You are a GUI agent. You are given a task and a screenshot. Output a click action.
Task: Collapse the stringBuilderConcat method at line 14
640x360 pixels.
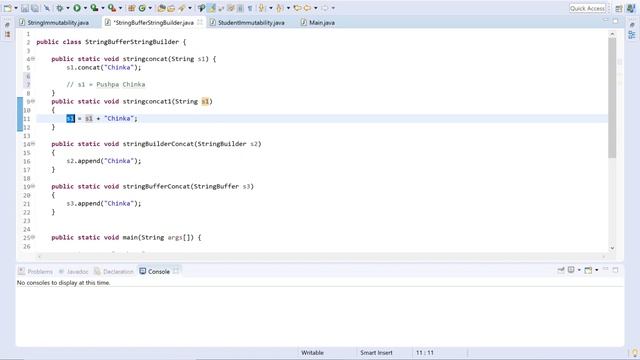33,144
